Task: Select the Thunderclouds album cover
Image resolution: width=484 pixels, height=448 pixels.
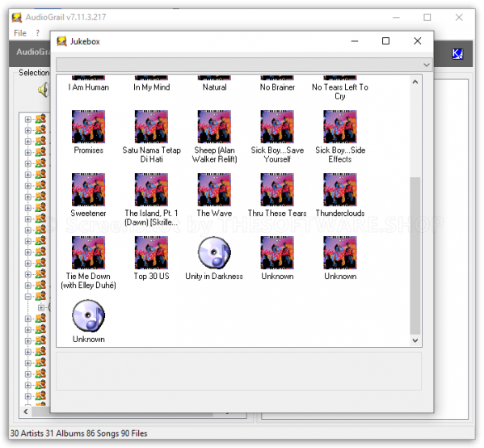Action: [x=340, y=189]
